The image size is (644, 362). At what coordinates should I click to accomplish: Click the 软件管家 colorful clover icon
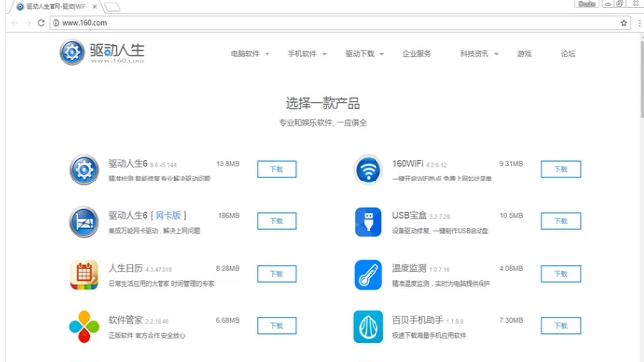coord(84,327)
